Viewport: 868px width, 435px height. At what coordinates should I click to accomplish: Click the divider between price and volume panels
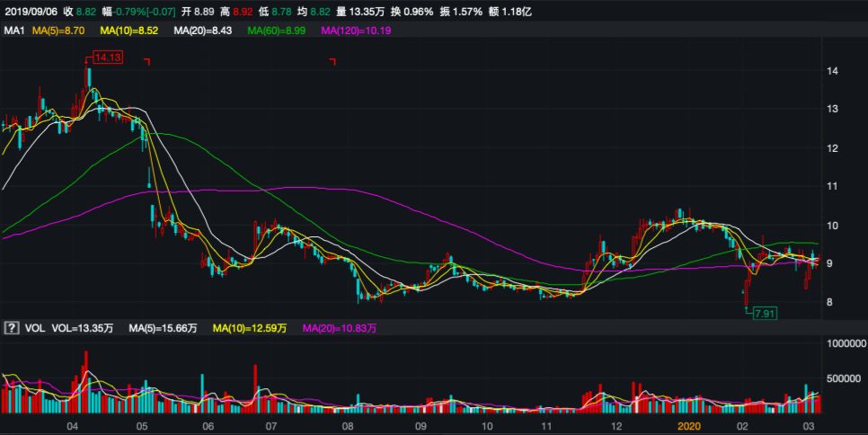click(434, 318)
